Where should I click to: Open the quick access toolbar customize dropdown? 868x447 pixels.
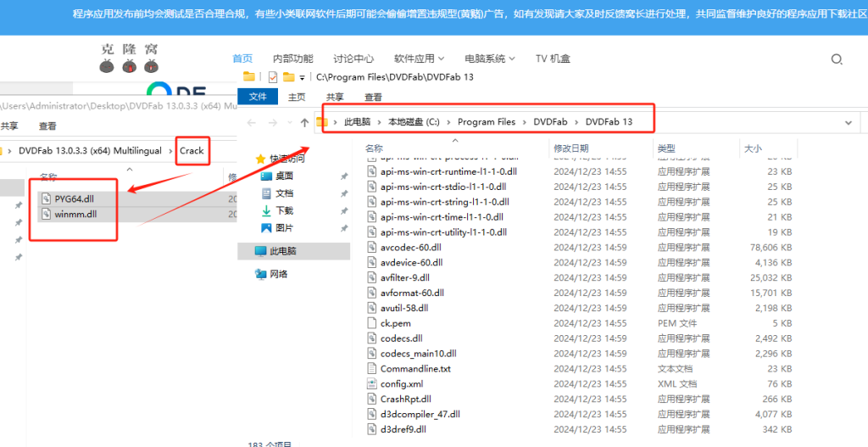coord(303,77)
